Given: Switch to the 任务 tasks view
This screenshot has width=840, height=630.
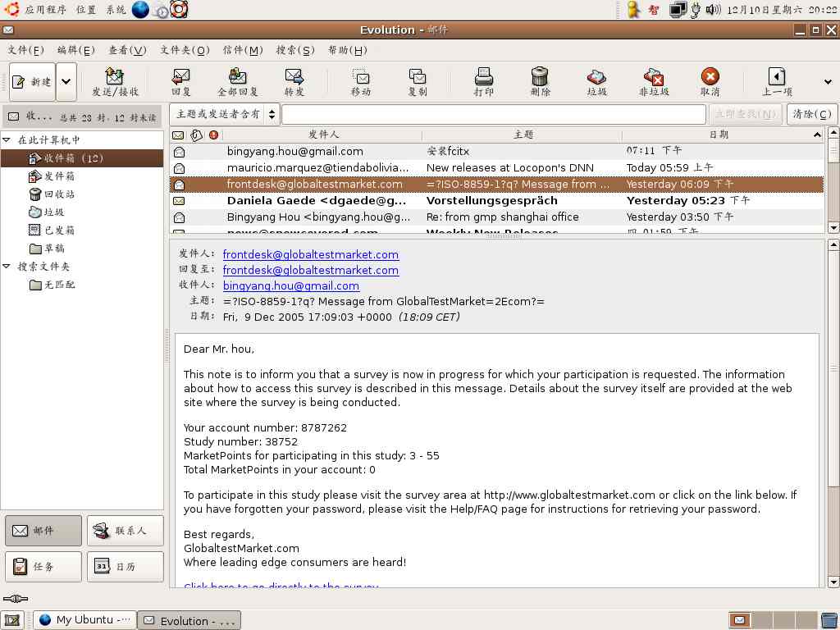Looking at the screenshot, I should click(43, 566).
